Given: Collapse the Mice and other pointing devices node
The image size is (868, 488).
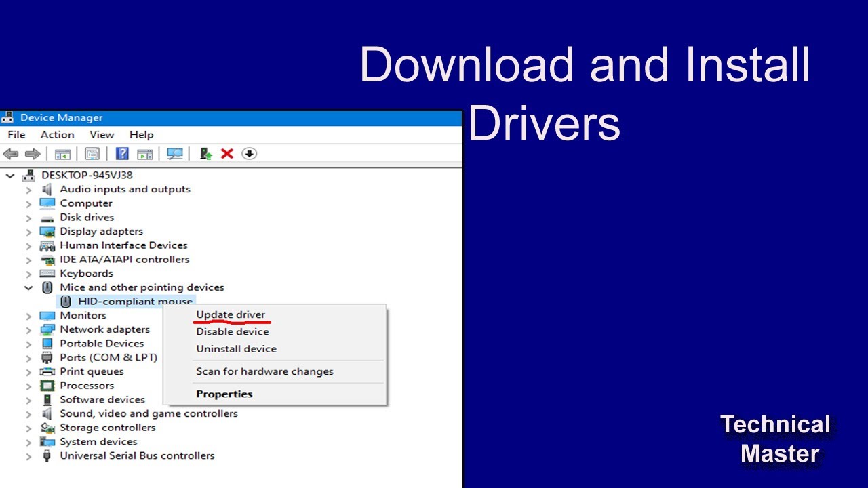Looking at the screenshot, I should pos(28,287).
